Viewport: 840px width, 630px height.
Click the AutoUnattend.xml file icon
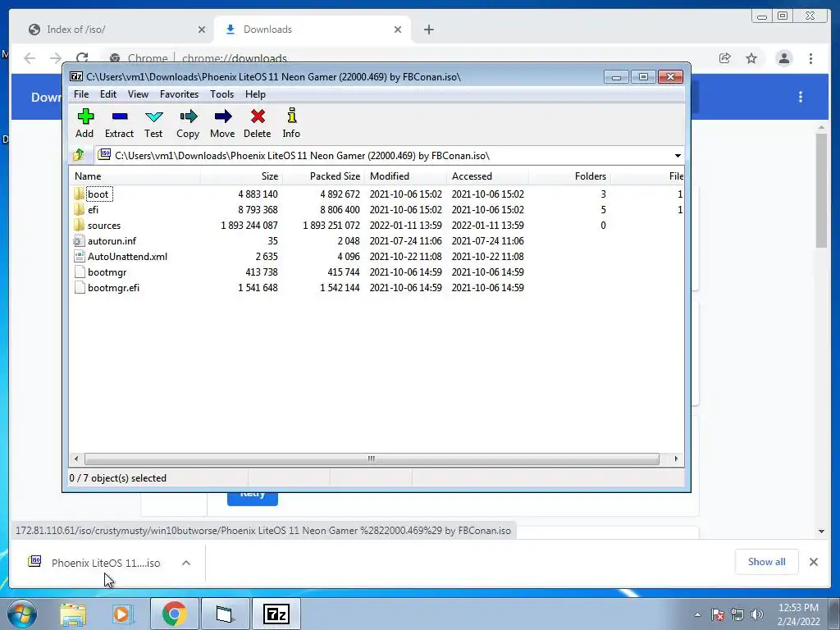coord(80,256)
